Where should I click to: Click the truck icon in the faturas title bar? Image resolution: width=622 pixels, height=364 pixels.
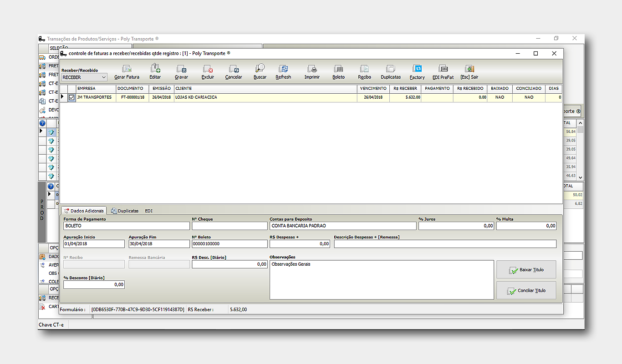[64, 53]
